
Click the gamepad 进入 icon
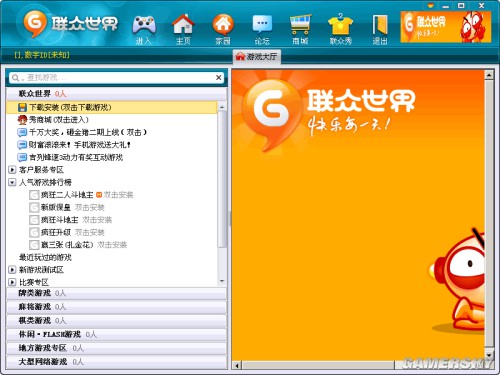coord(144,29)
